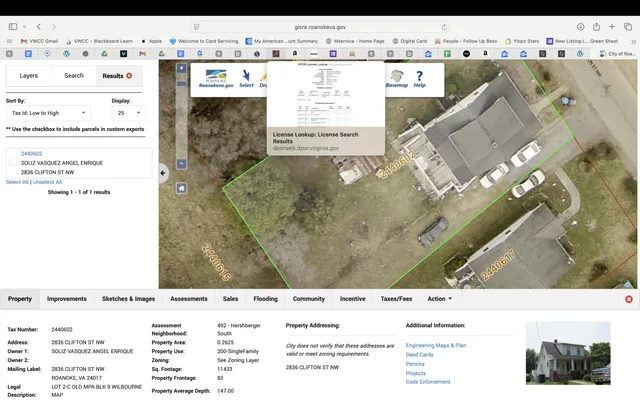The image size is (640, 416).
Task: Check the box for parcel 2440602
Action: pos(13,162)
